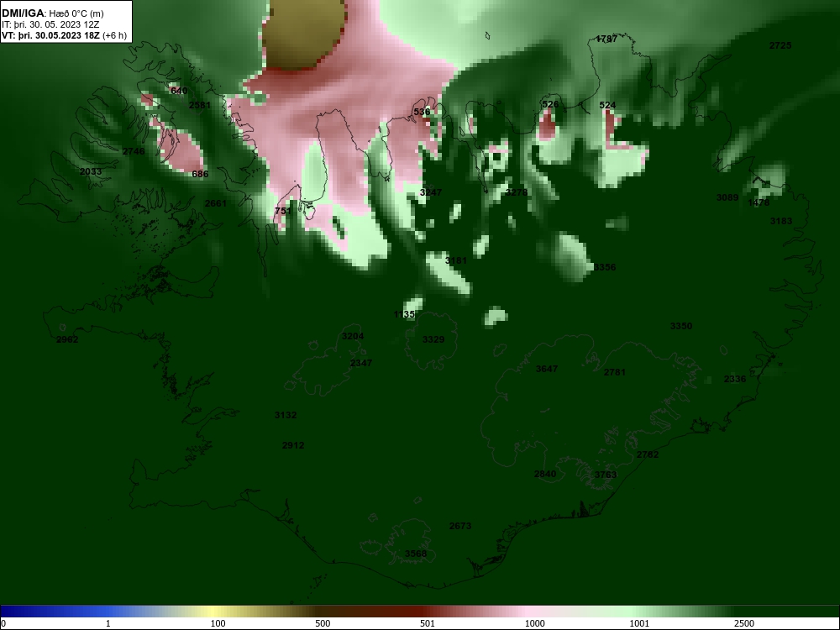Click the legend tick labeled 100
The image size is (840, 630).
[218, 623]
